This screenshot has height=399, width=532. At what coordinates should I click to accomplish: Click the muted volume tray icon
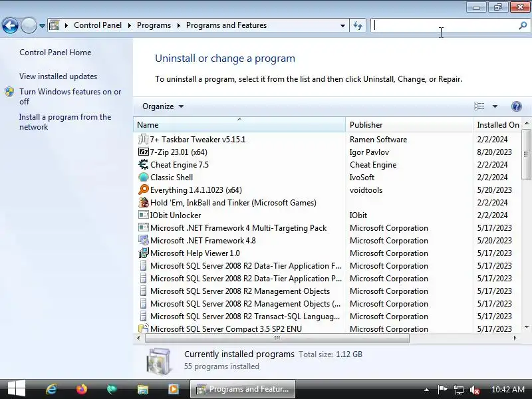475,390
